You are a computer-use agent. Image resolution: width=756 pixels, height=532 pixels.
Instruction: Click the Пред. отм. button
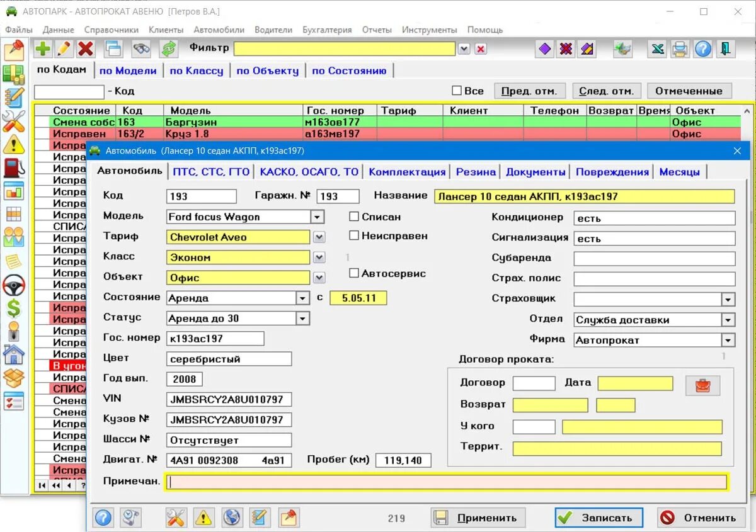click(529, 91)
